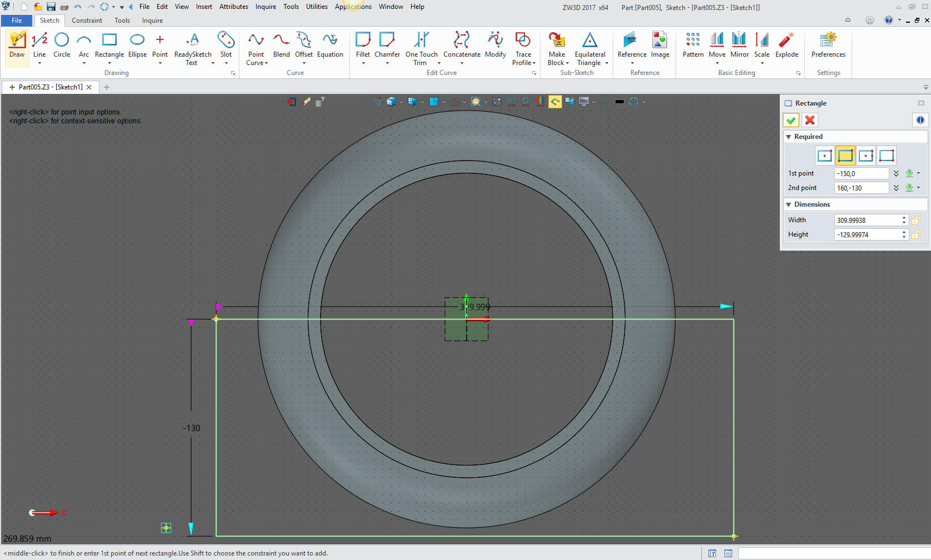
Task: Cancel rectangle with red X
Action: coord(810,120)
